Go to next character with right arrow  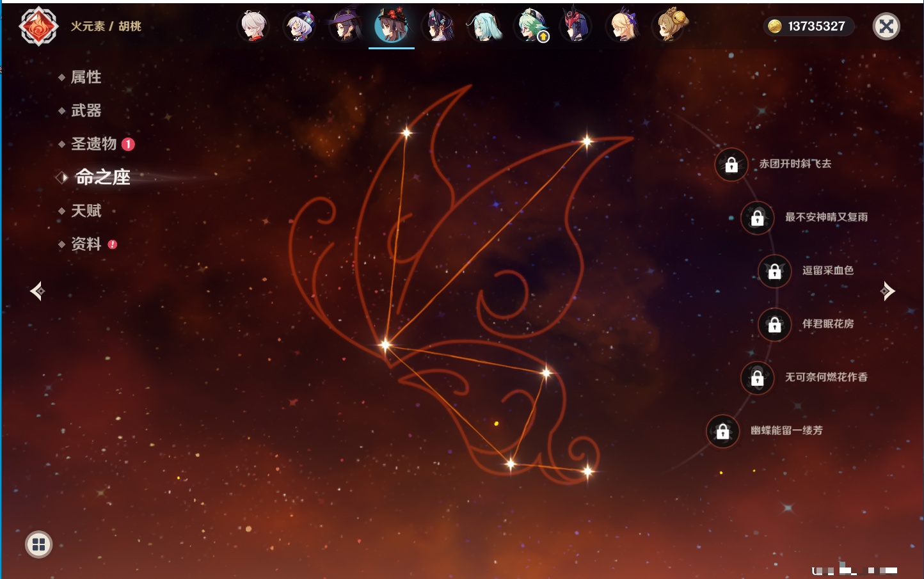(x=888, y=291)
